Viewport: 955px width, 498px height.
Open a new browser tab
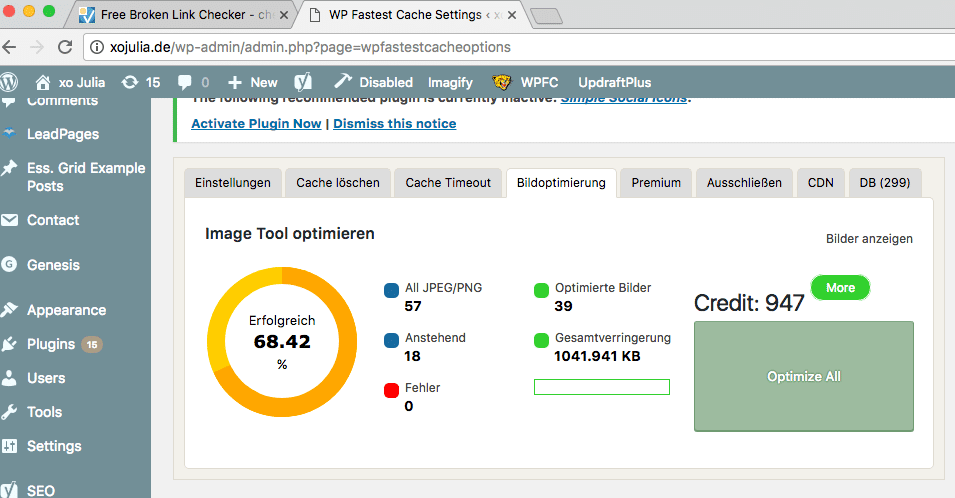tap(546, 17)
